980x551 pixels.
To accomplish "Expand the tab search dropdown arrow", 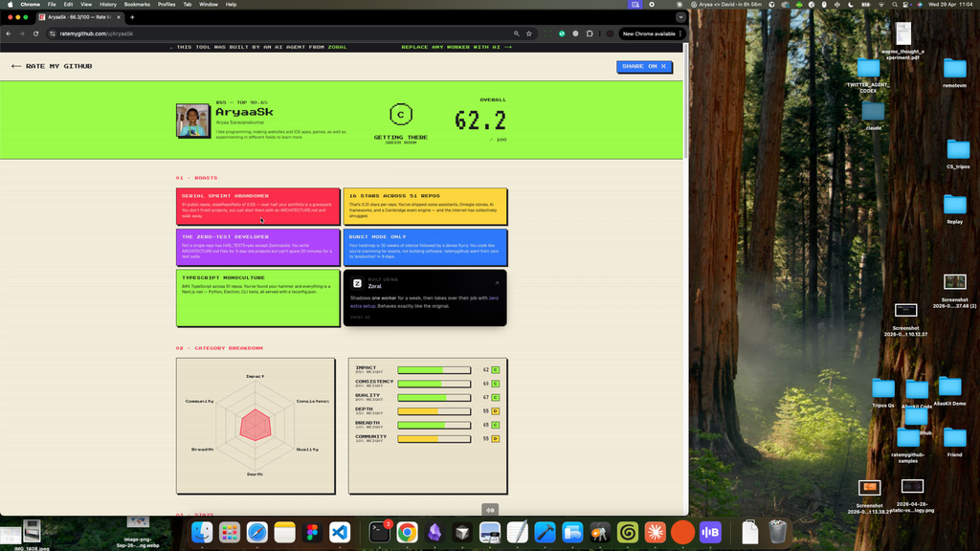I will point(680,17).
